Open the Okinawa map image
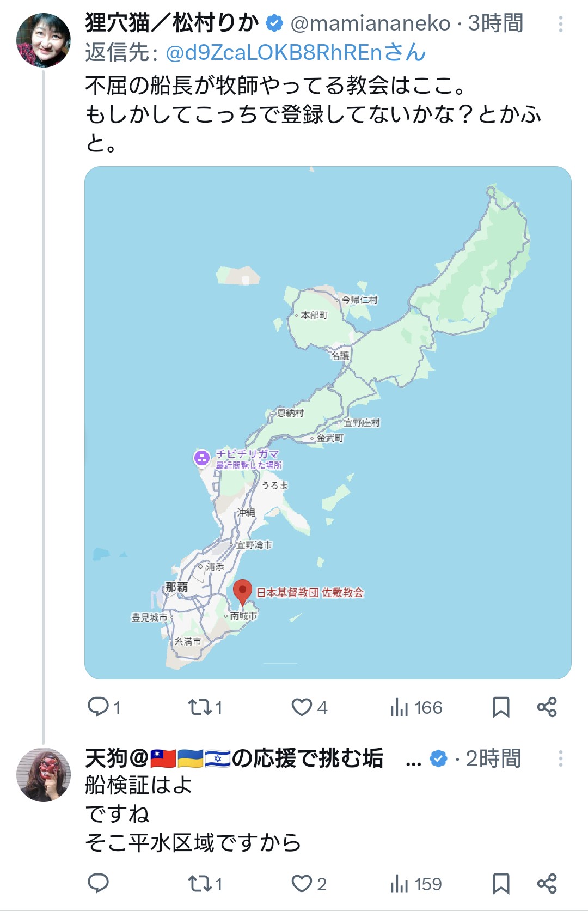 [328, 422]
